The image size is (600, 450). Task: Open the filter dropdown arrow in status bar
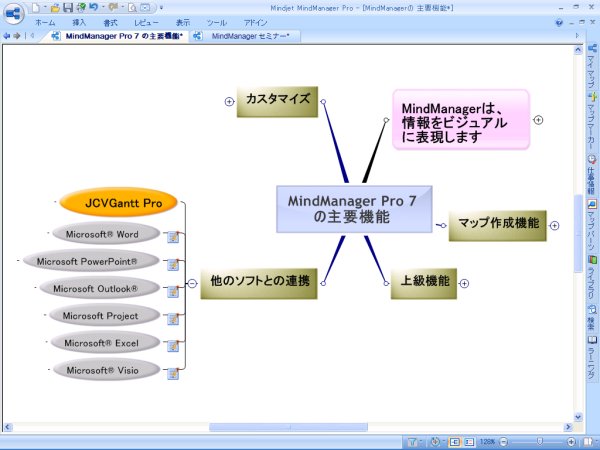coord(421,441)
